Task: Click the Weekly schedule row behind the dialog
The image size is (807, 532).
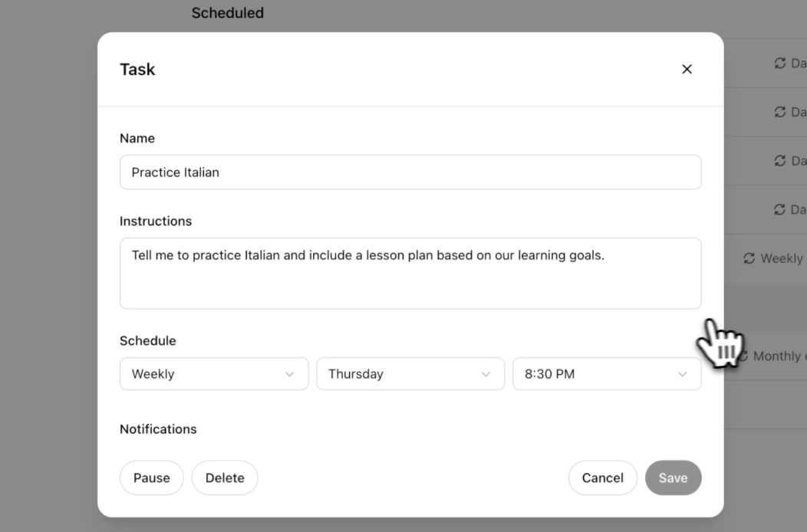Action: coord(775,258)
